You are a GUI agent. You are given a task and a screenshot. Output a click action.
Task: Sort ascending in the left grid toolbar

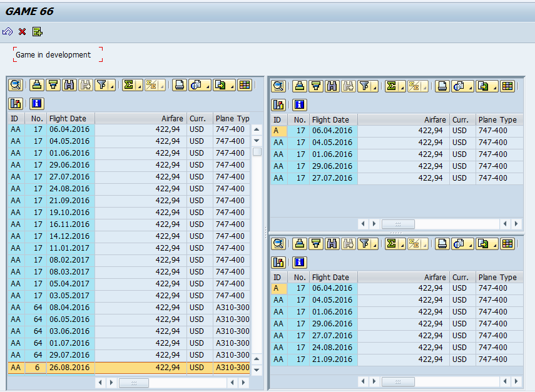click(x=37, y=85)
